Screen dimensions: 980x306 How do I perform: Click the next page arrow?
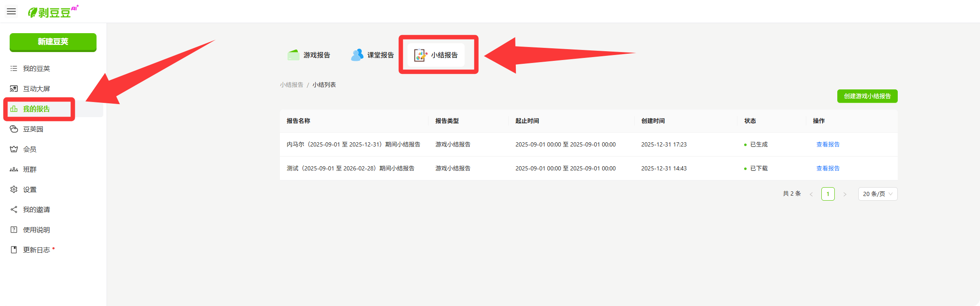845,194
